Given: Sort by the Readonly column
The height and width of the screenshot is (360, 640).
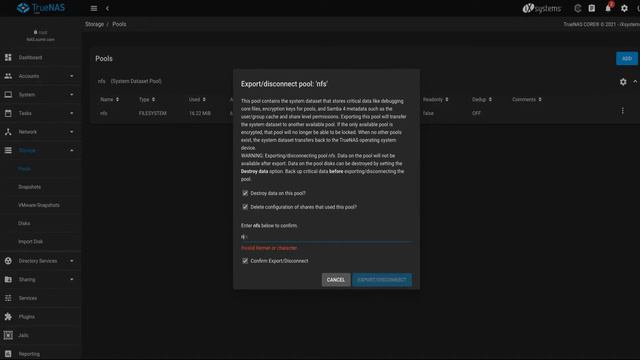Looking at the screenshot, I should coord(436,100).
